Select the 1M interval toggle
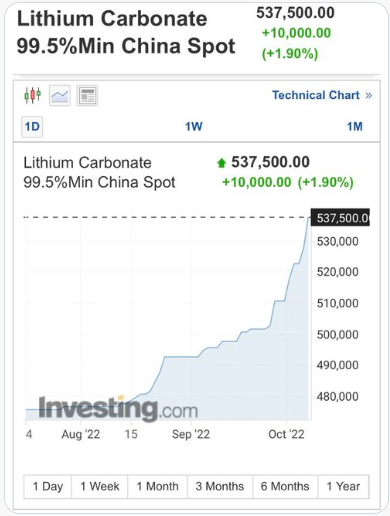This screenshot has height=516, width=390. point(355,127)
